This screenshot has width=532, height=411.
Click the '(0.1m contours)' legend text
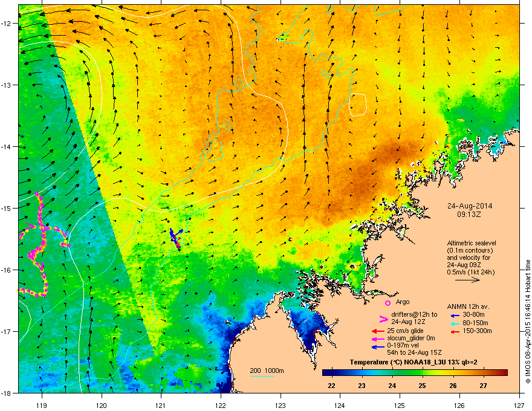470,251
